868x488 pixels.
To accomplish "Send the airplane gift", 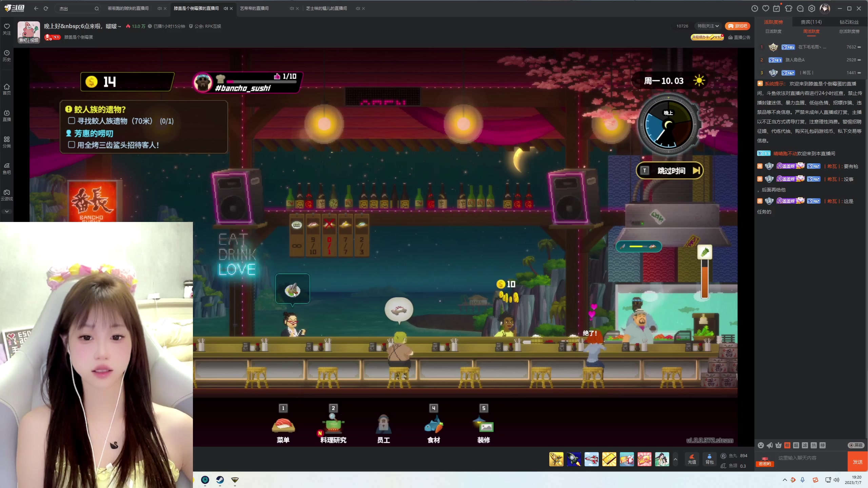I will click(x=592, y=459).
